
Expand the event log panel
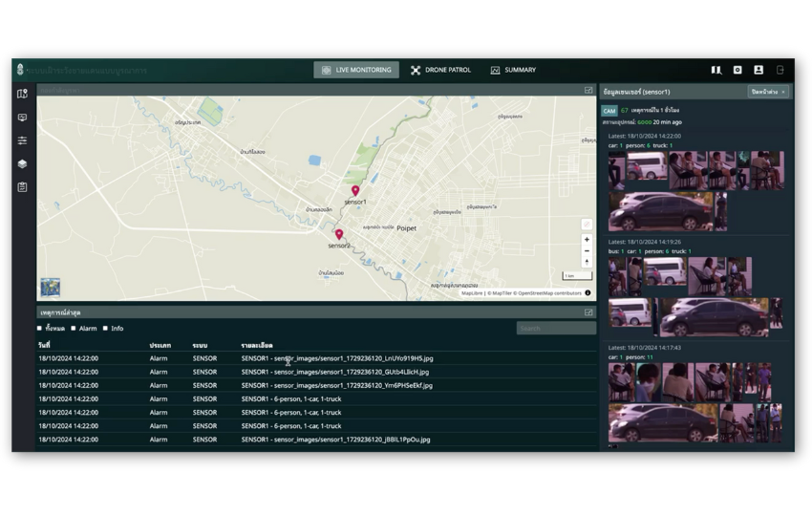click(x=588, y=312)
